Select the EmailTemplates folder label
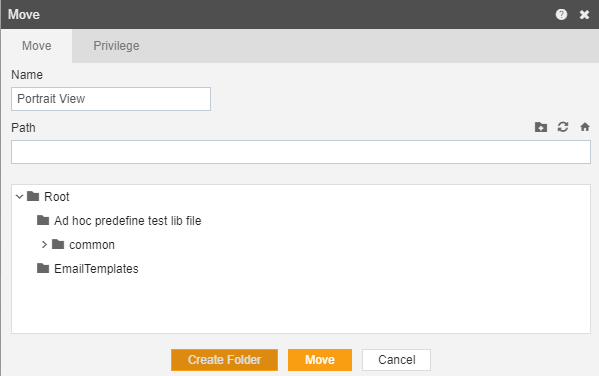Image resolution: width=599 pixels, height=376 pixels. coord(96,269)
